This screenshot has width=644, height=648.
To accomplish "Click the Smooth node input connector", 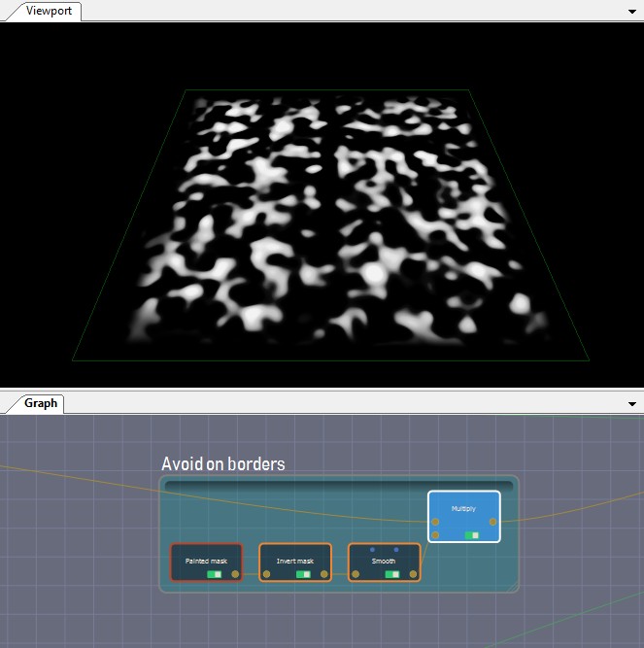I will point(356,574).
